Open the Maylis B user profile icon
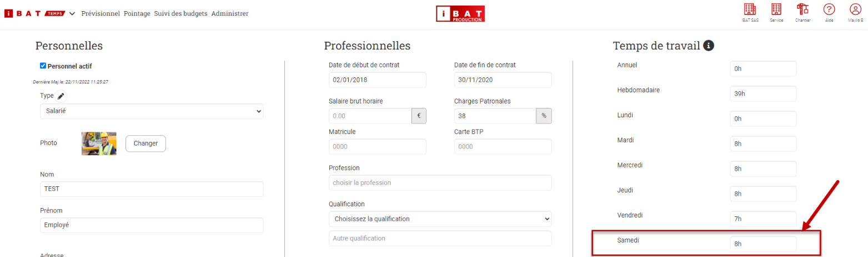 tap(855, 9)
